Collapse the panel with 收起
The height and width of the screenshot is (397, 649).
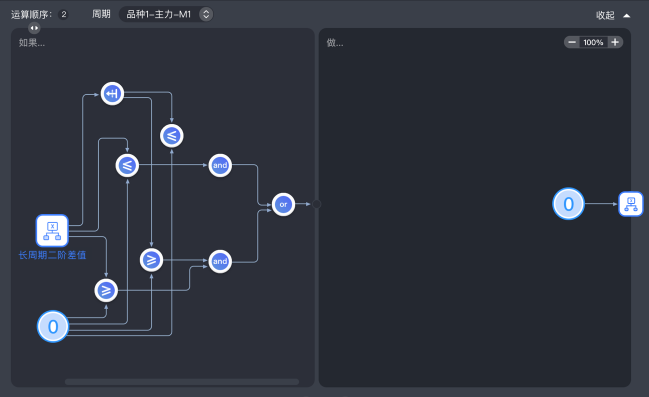(613, 15)
